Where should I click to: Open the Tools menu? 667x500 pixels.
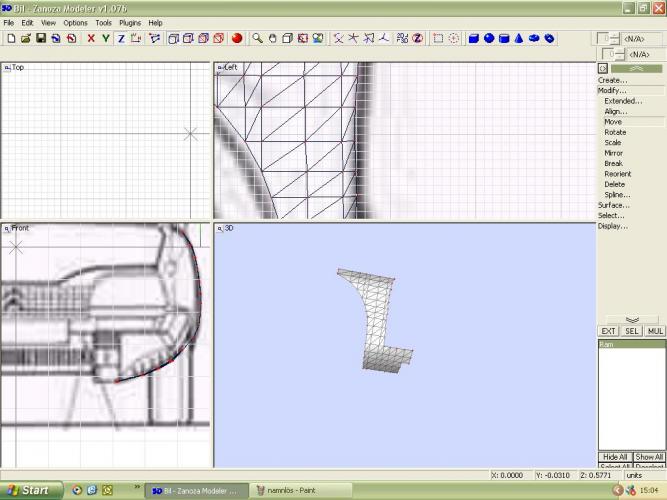pyautogui.click(x=103, y=23)
